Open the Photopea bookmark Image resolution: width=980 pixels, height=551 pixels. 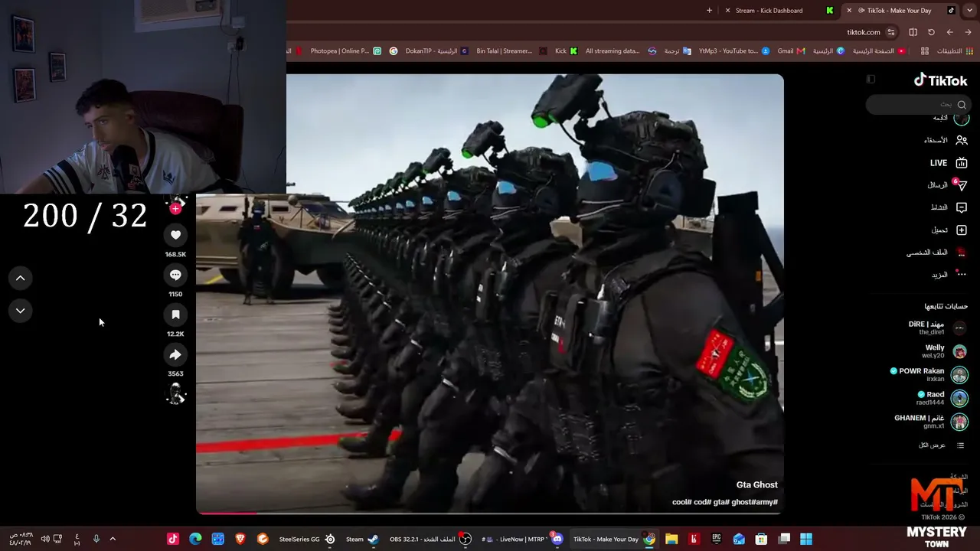[345, 51]
